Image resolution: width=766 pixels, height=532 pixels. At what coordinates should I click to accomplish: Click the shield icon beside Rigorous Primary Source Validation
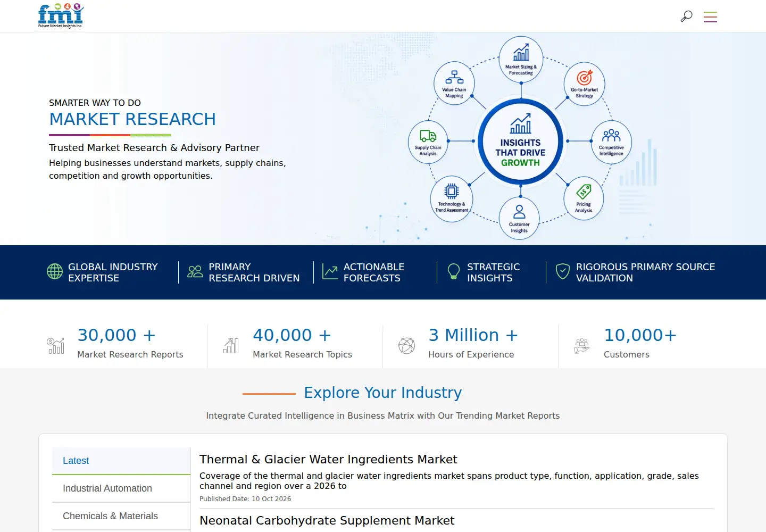[563, 271]
